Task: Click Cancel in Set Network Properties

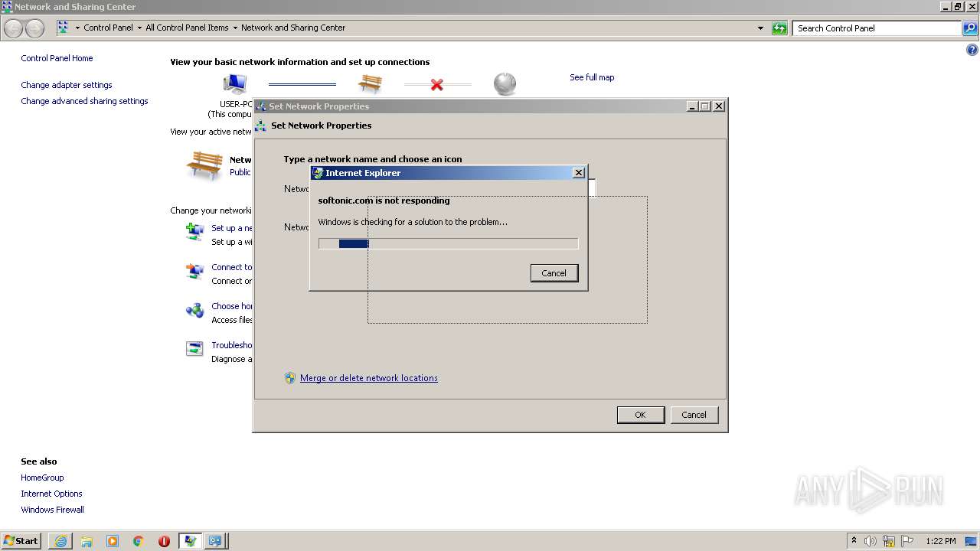Action: [x=694, y=415]
